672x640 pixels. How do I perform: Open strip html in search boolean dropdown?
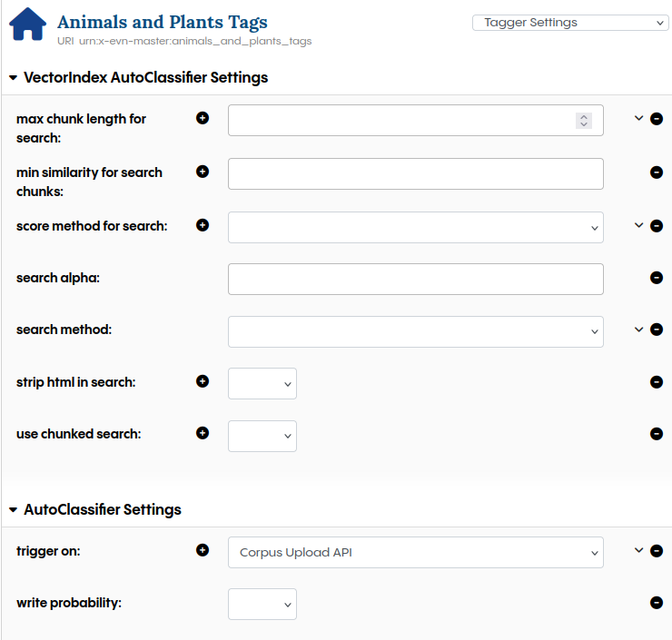262,384
